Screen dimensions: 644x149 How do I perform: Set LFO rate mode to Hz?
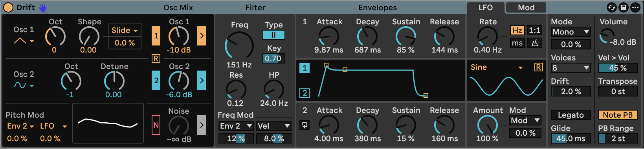click(517, 30)
